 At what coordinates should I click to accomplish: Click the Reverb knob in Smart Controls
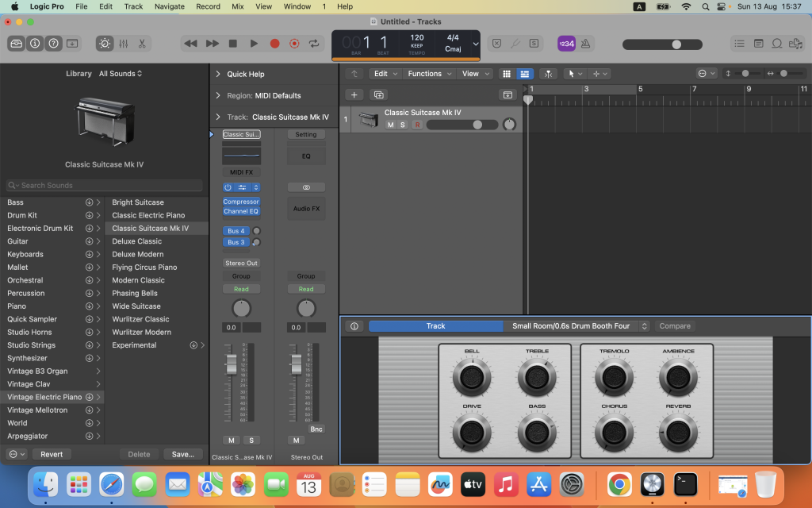click(x=679, y=431)
